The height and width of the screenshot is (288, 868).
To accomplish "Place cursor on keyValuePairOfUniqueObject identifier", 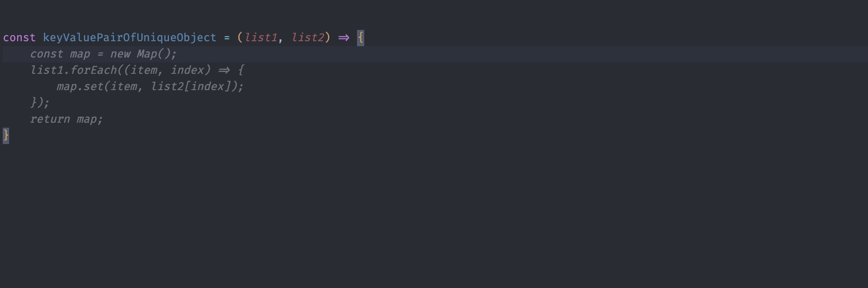I will pyautogui.click(x=130, y=38).
